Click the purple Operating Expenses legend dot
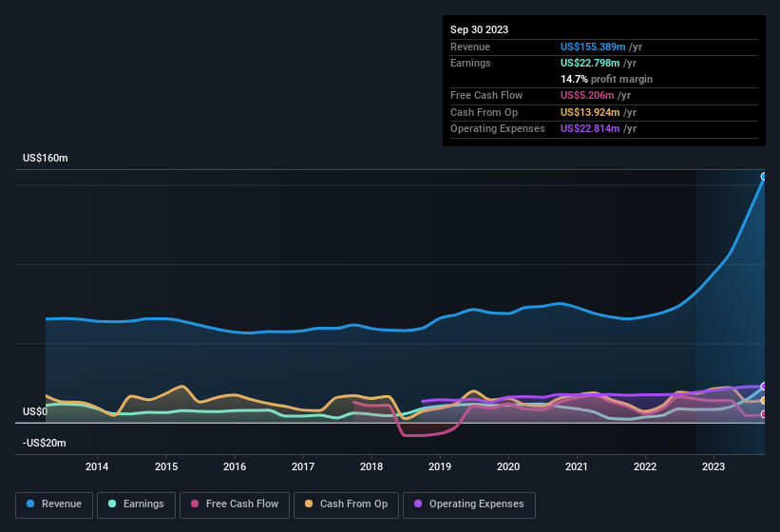 [418, 503]
